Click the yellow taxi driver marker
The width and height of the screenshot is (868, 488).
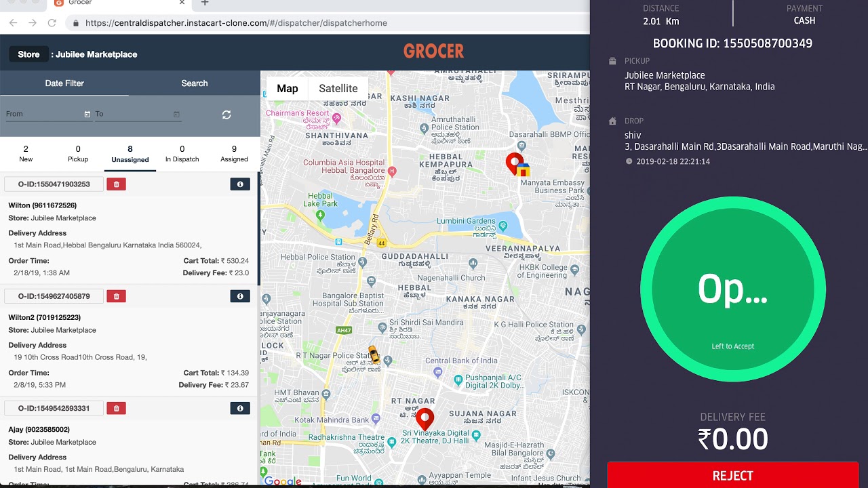click(x=374, y=354)
